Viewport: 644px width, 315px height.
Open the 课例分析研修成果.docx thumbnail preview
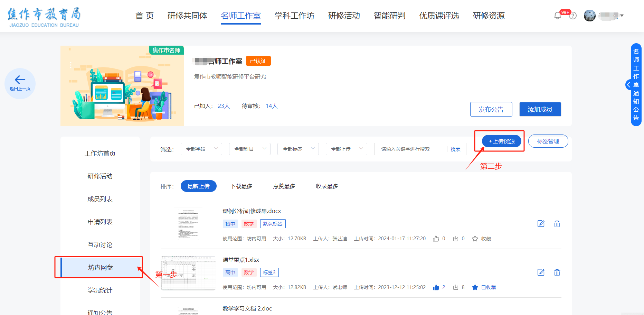(x=188, y=224)
